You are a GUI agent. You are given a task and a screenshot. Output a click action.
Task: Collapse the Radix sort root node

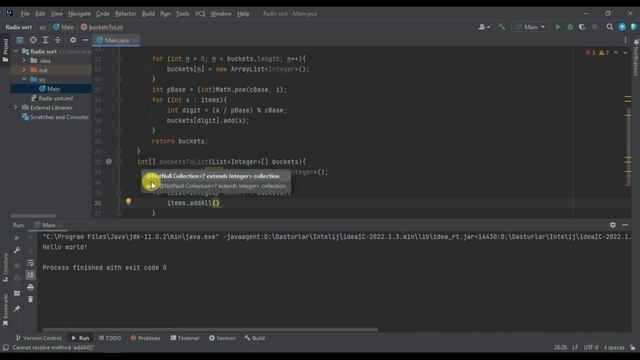(x=16, y=51)
